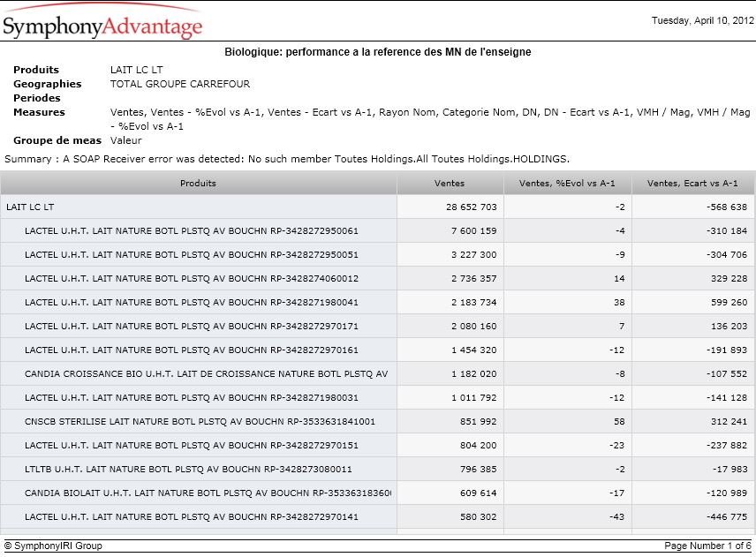Click the %Evol value 14

click(x=619, y=279)
